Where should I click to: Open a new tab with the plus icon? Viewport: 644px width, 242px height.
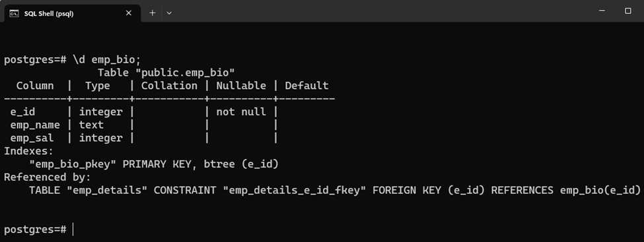pos(153,13)
